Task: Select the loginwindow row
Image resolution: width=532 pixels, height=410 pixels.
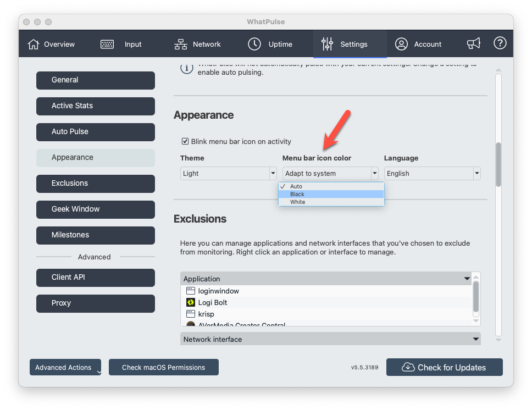Action: (x=326, y=291)
